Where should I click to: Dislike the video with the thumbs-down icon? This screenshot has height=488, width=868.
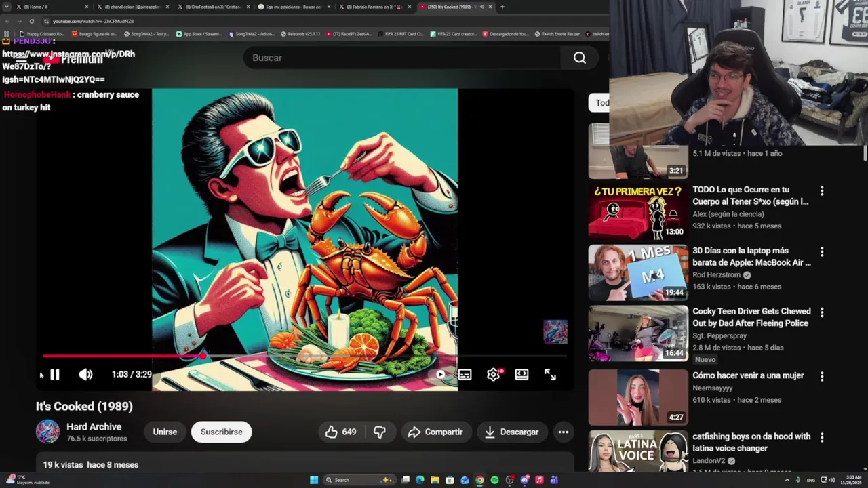pyautogui.click(x=380, y=432)
